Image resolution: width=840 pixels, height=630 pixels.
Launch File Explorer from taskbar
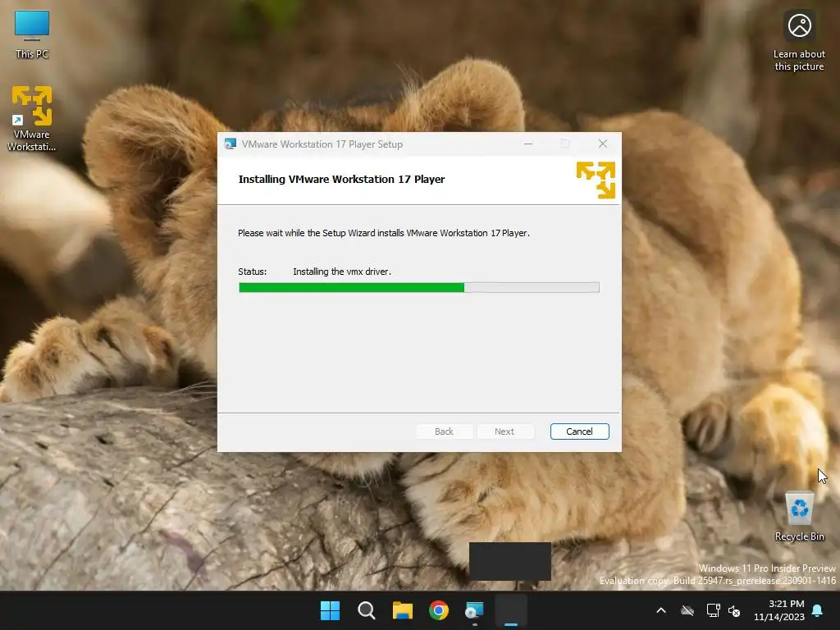point(402,610)
